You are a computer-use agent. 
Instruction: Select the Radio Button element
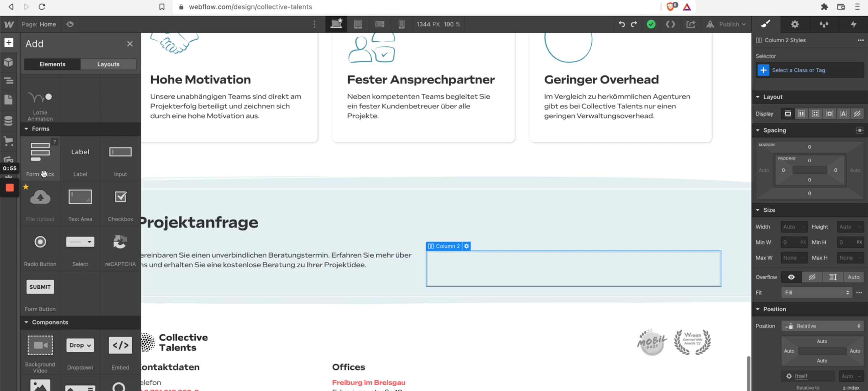tap(40, 249)
